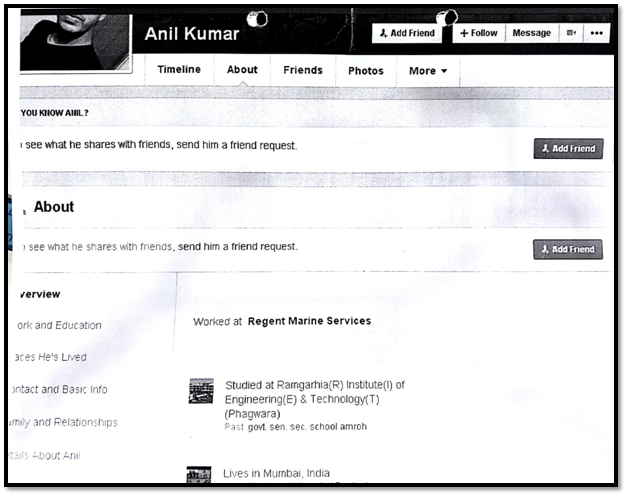Switch to the Timeline tab

tap(179, 70)
